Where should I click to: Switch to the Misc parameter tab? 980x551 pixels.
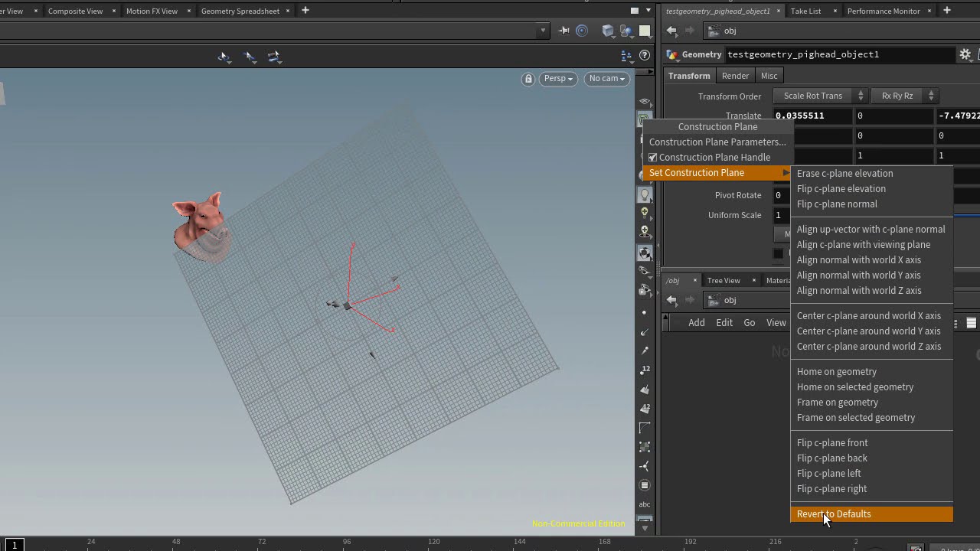point(769,76)
